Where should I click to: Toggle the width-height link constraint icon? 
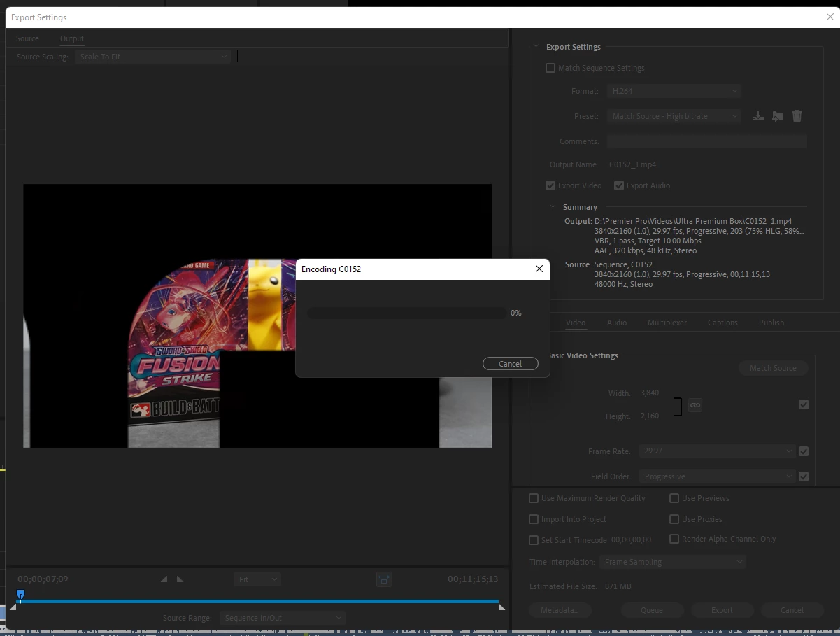pyautogui.click(x=695, y=405)
